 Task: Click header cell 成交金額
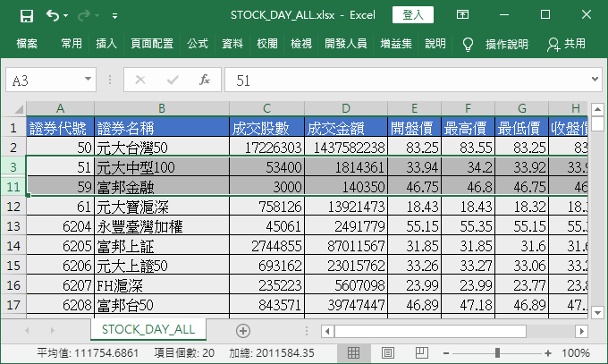(346, 128)
